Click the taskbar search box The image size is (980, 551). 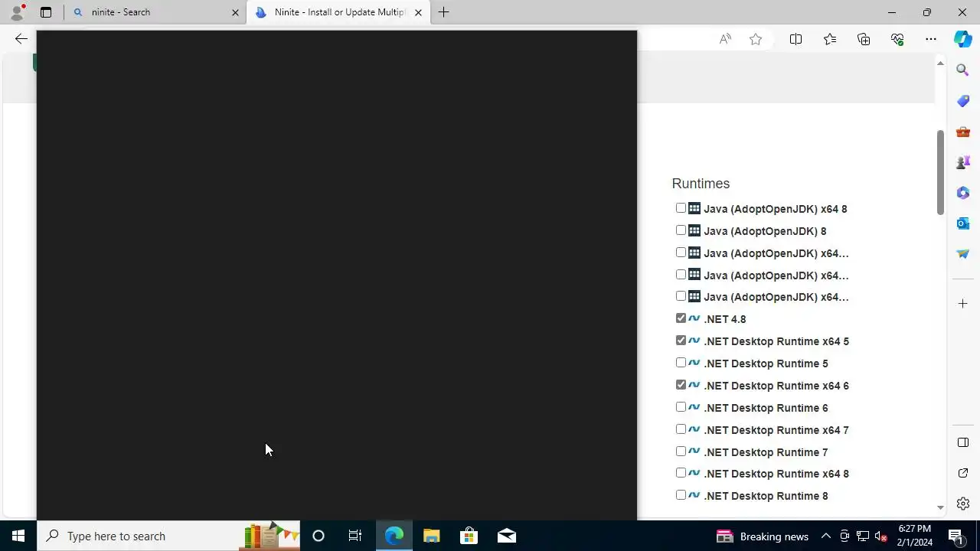coord(168,536)
